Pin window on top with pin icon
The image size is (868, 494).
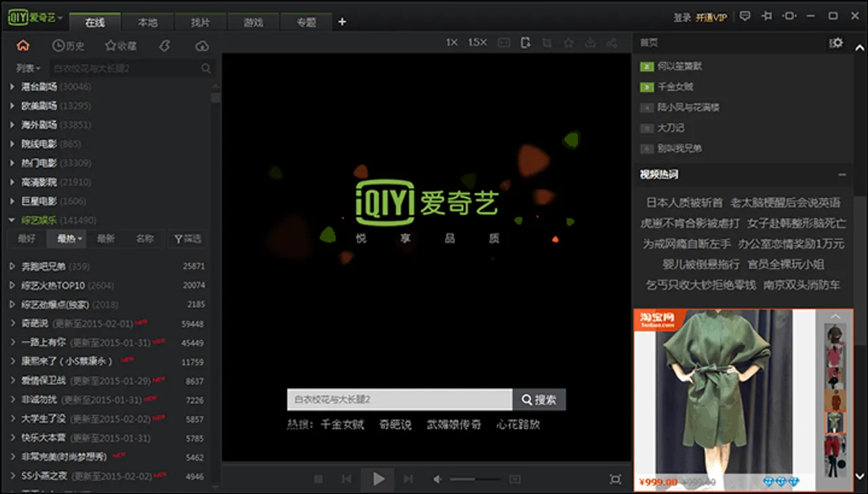point(767,16)
